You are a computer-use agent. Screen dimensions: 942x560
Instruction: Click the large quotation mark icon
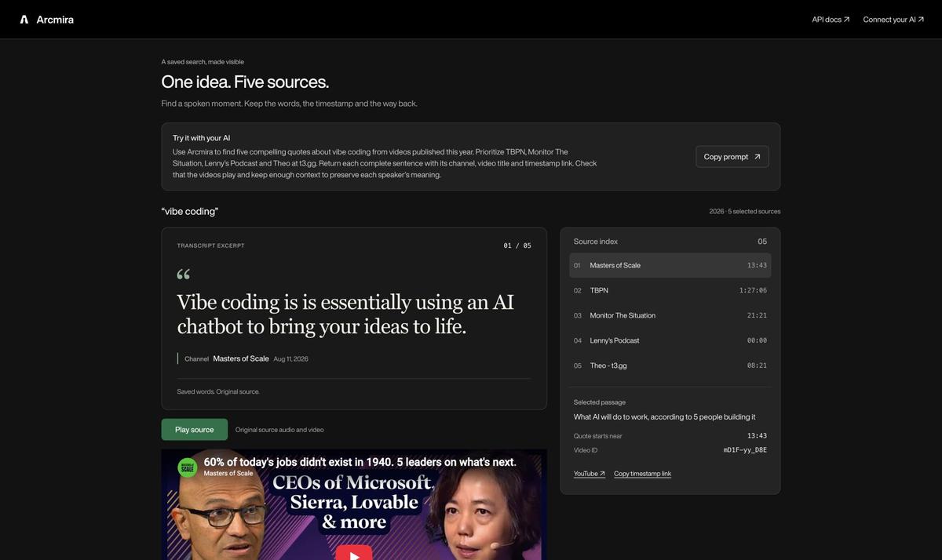pyautogui.click(x=184, y=274)
